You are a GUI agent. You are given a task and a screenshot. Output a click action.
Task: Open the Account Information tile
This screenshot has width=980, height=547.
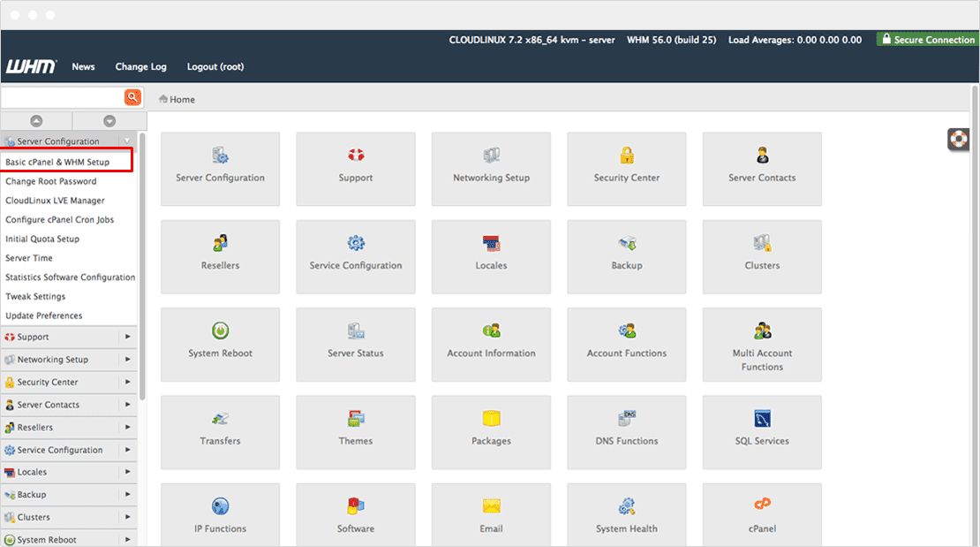pyautogui.click(x=491, y=345)
